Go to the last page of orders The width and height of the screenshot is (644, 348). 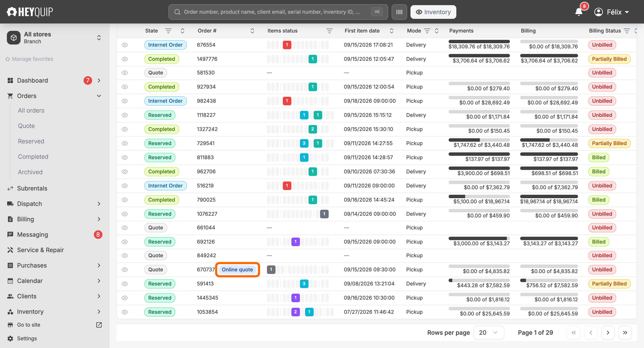(625, 333)
